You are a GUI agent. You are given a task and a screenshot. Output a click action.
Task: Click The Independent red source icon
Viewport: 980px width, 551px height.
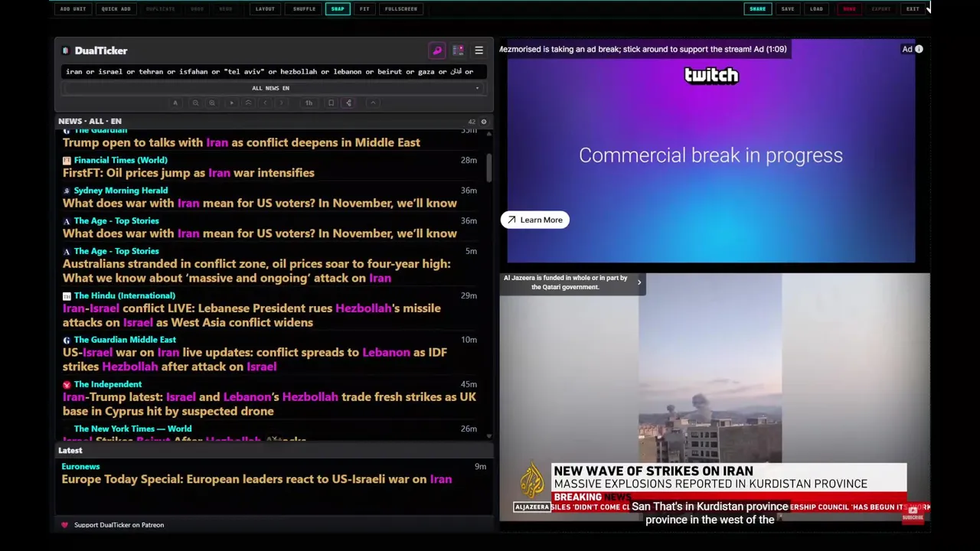(67, 385)
